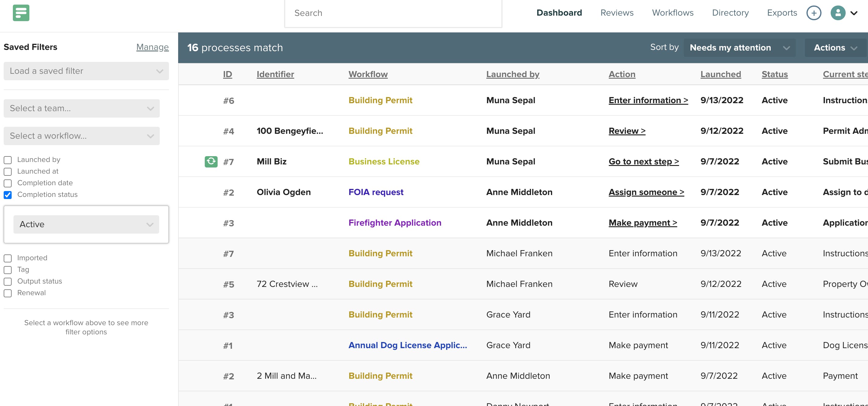Click the green app logo icon

click(21, 13)
